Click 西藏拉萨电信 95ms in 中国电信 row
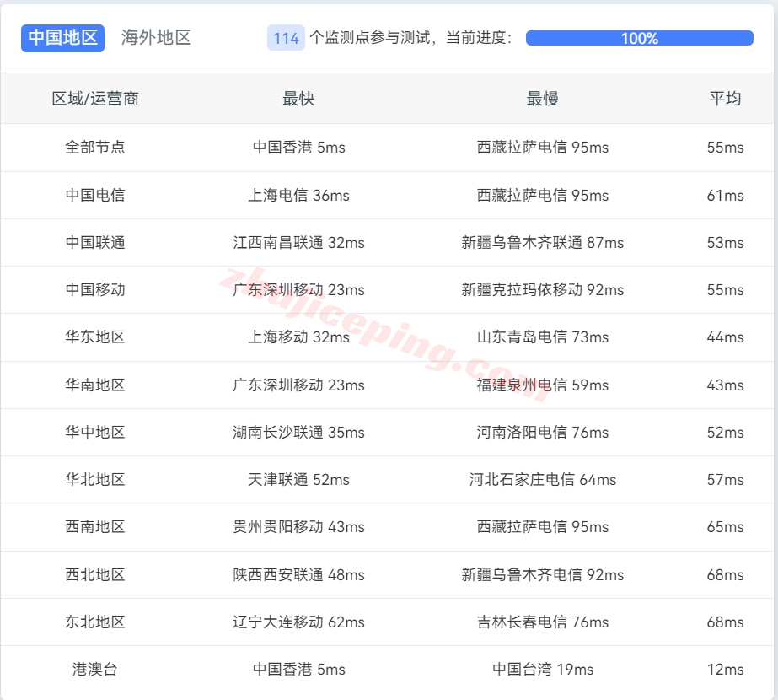Image resolution: width=778 pixels, height=700 pixels. coord(542,195)
